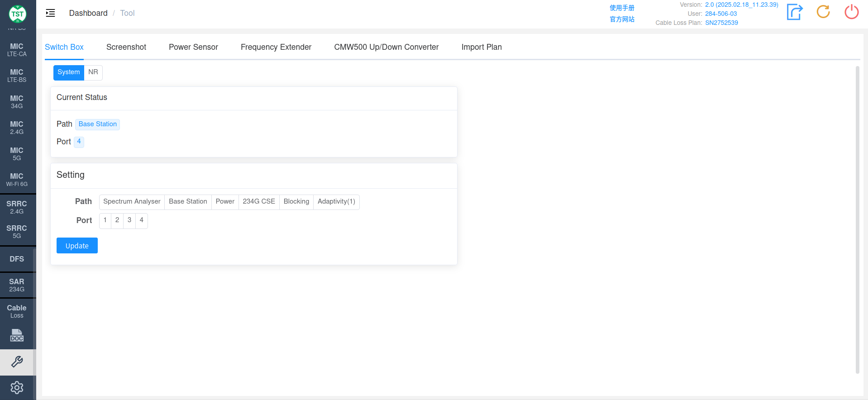Open SAR 234G in sidebar
This screenshot has width=868, height=400.
point(17,285)
